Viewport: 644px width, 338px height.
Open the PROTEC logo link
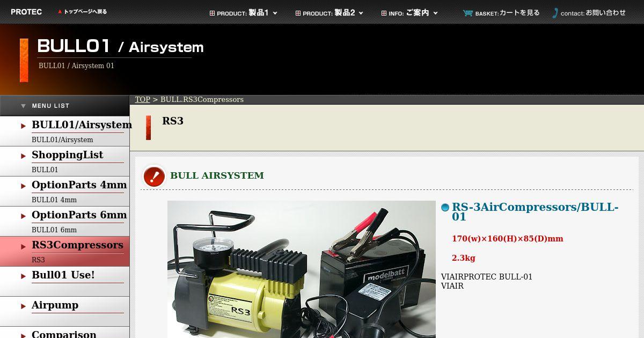pyautogui.click(x=26, y=12)
